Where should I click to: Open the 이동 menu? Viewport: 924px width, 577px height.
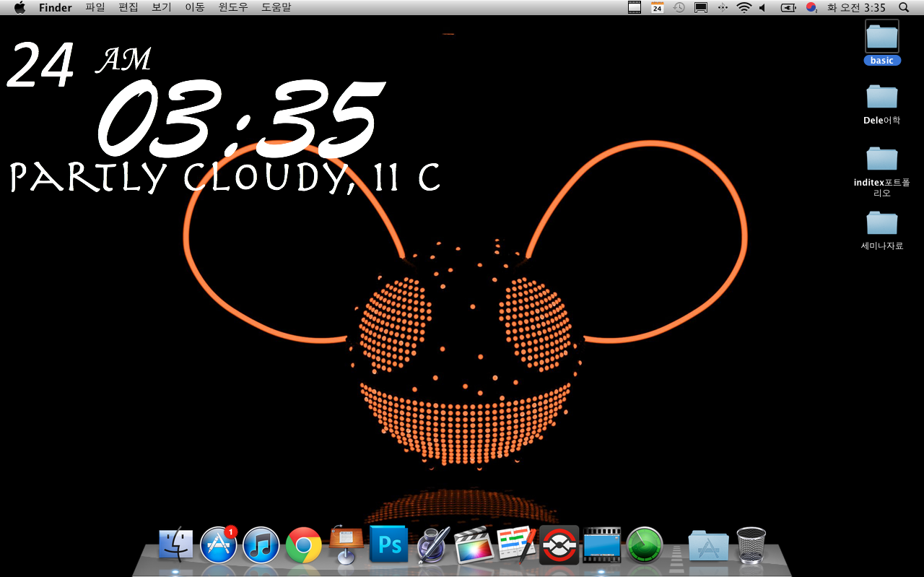click(195, 7)
